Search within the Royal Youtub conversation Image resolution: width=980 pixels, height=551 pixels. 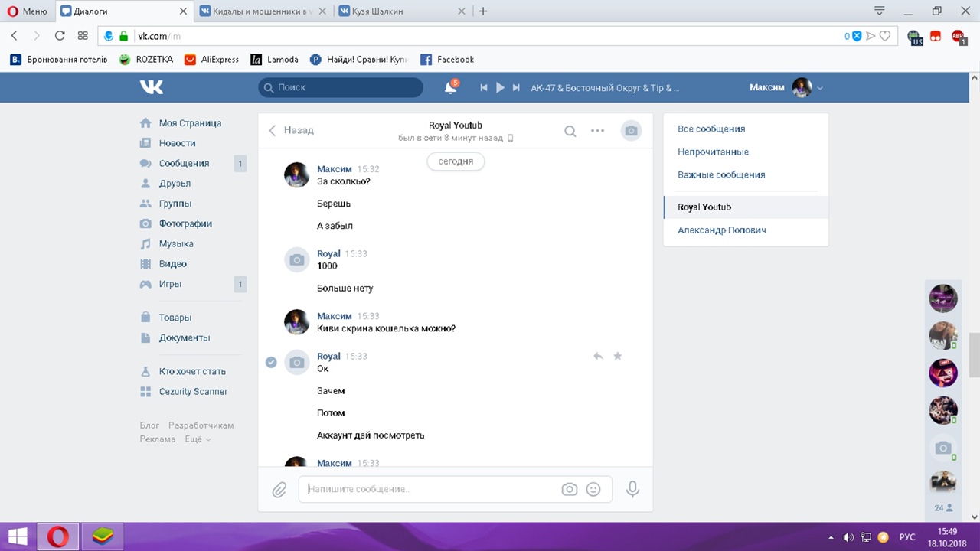click(x=570, y=131)
